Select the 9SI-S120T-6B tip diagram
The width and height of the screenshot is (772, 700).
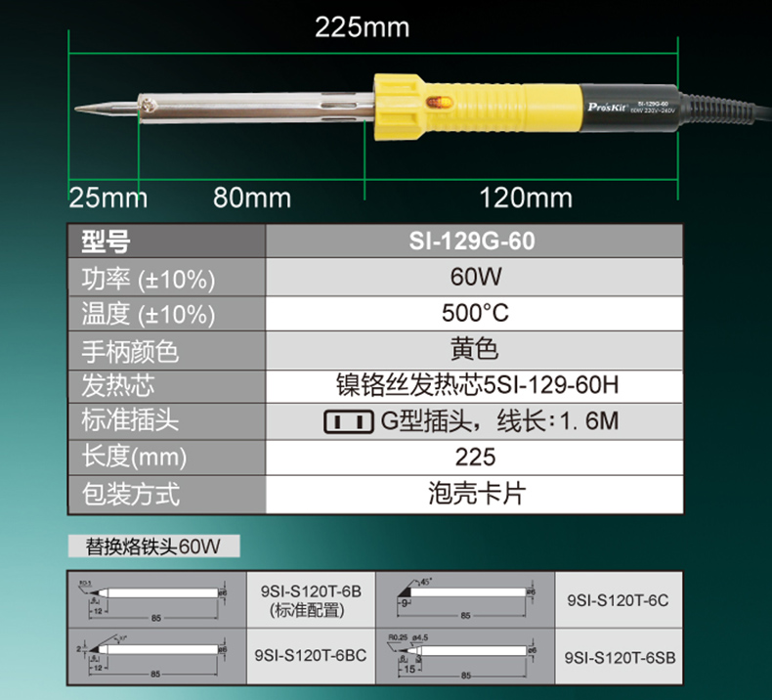coord(156,598)
